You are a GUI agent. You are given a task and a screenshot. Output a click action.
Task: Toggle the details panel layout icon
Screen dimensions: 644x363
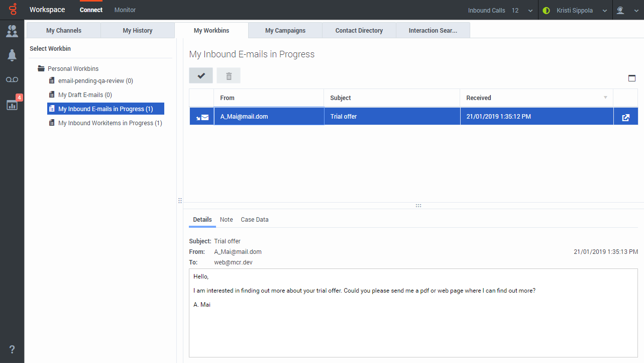(632, 78)
